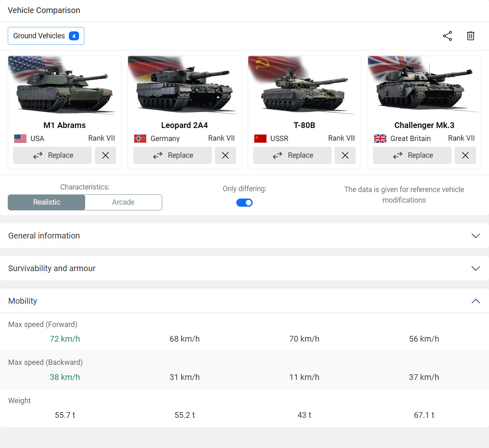489x448 pixels.
Task: Click the Max speed (Backward) label
Action: click(45, 362)
